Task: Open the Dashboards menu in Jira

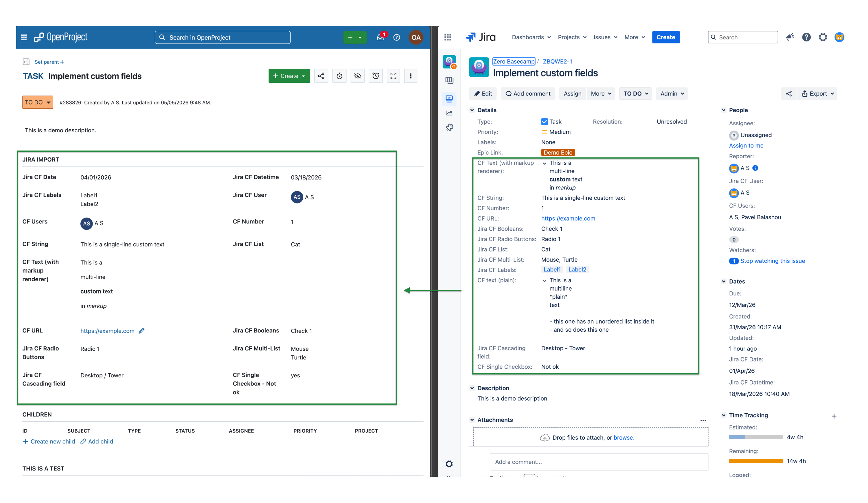Action: click(532, 37)
